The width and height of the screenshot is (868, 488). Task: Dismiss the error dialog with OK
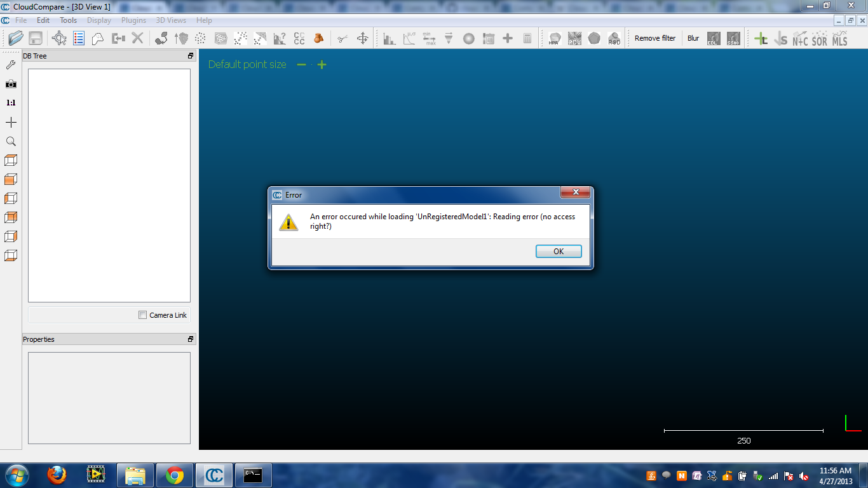tap(558, 251)
